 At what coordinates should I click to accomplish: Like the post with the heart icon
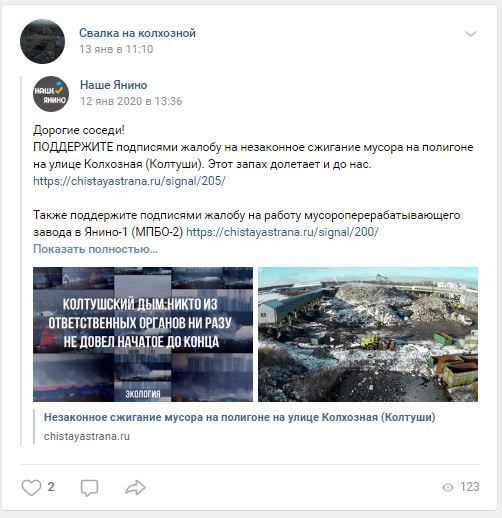point(31,488)
